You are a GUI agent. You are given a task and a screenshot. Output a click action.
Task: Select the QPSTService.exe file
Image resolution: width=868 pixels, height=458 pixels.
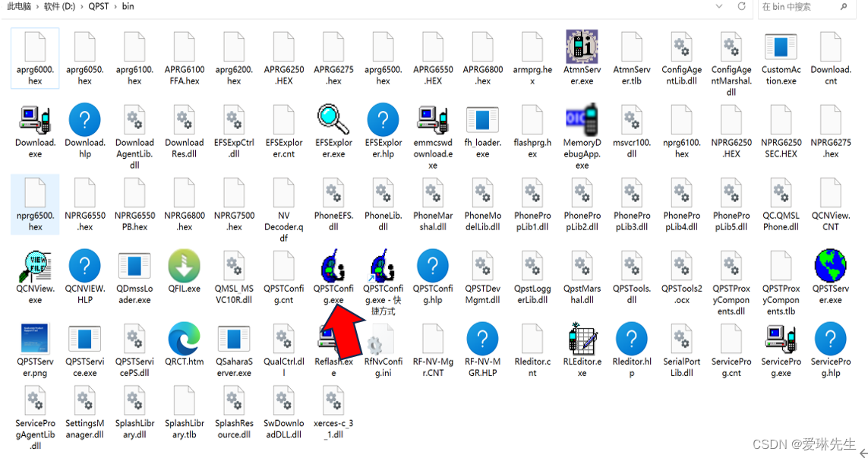tap(85, 339)
